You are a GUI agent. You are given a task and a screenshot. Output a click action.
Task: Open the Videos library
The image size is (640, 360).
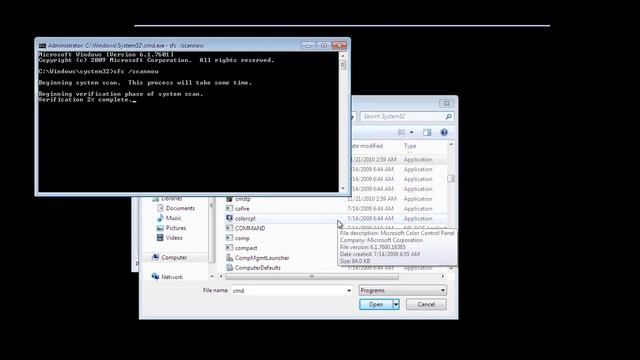click(174, 238)
